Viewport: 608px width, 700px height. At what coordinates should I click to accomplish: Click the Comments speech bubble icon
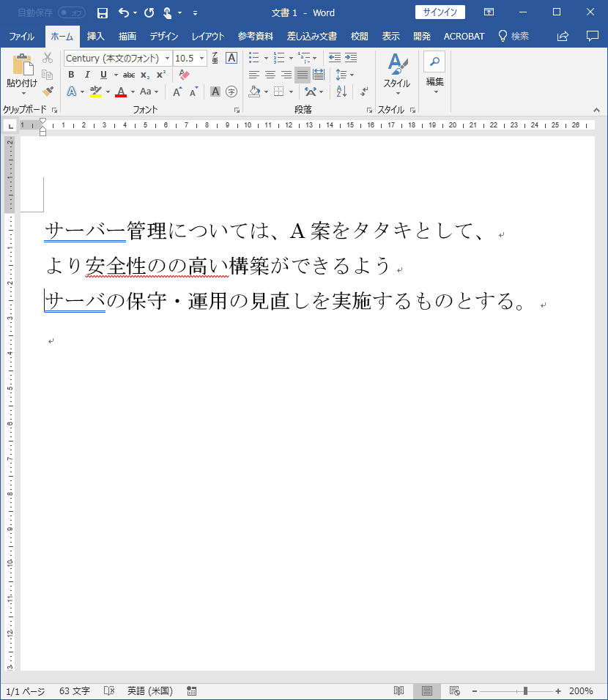pyautogui.click(x=593, y=36)
